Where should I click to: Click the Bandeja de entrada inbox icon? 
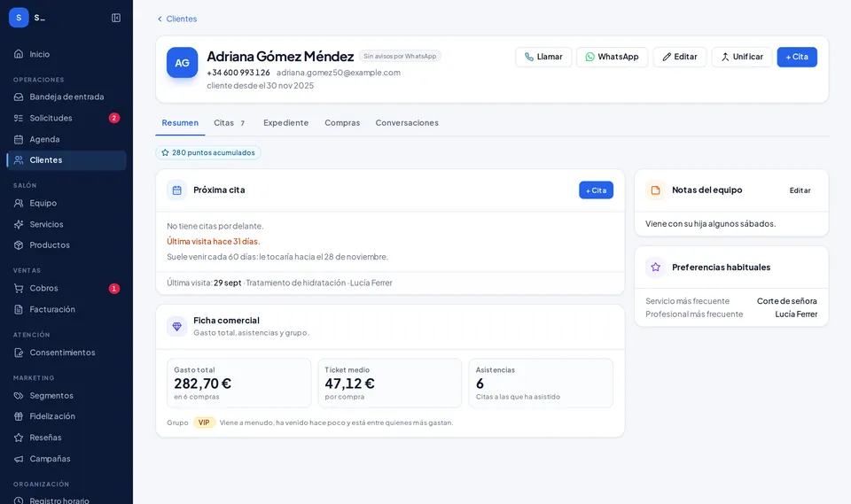point(19,97)
